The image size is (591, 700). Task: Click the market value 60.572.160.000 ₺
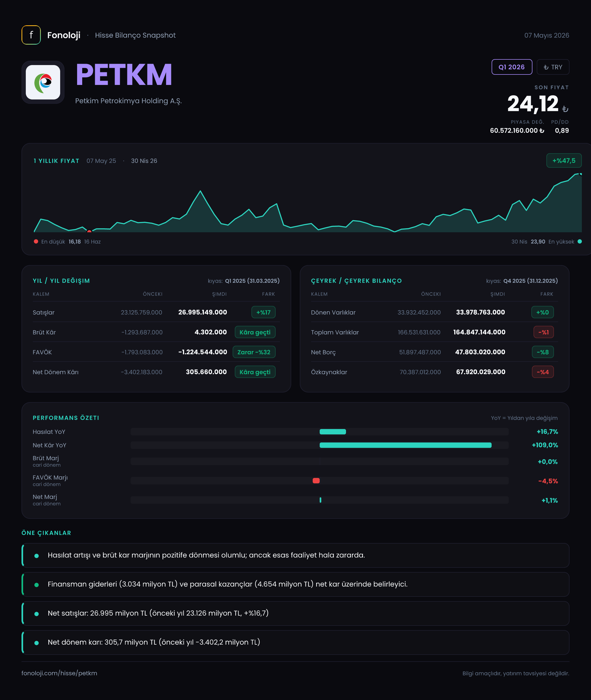point(517,130)
